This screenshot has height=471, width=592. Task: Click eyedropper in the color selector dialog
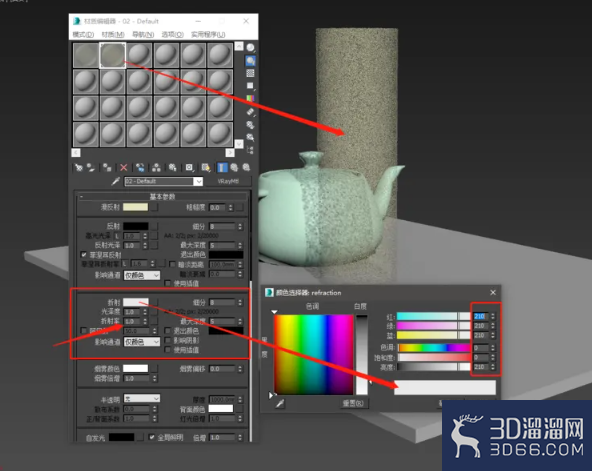(280, 404)
